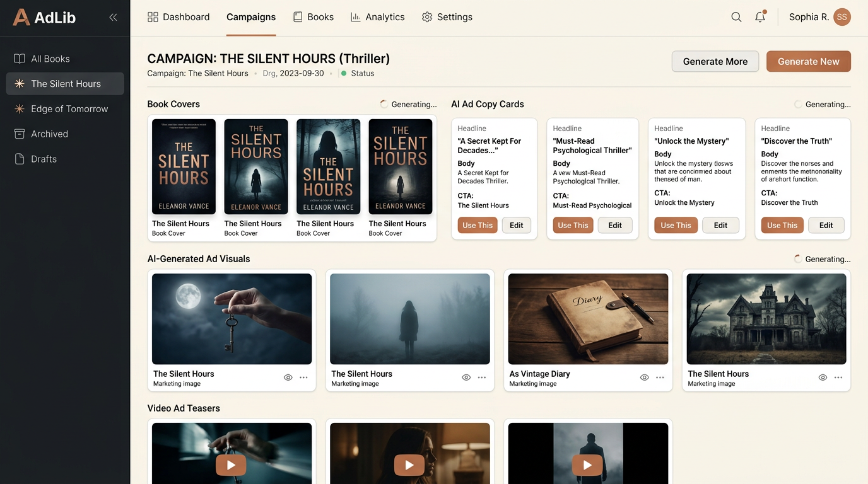The height and width of the screenshot is (484, 868).
Task: Select Edge of Tomorrow in sidebar
Action: [69, 108]
